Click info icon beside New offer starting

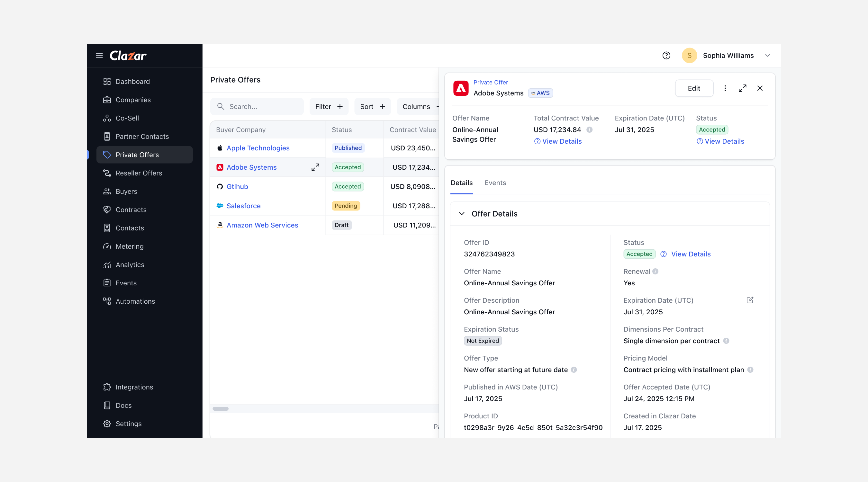(x=574, y=370)
